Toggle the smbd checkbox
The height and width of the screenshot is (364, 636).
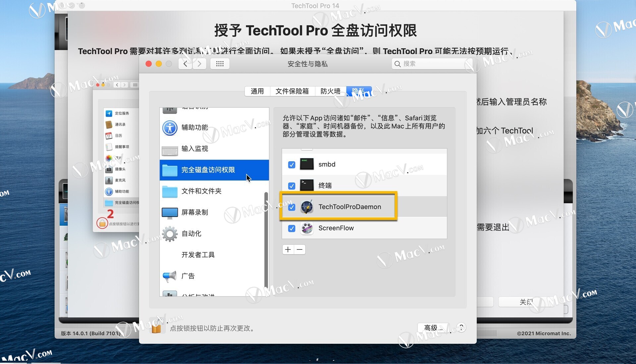[291, 165]
